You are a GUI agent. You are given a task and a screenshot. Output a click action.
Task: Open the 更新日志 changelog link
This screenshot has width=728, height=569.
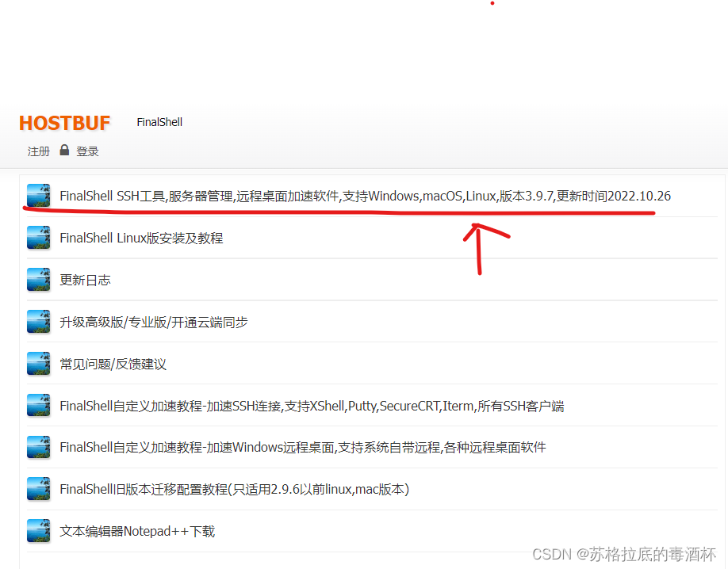[86, 280]
